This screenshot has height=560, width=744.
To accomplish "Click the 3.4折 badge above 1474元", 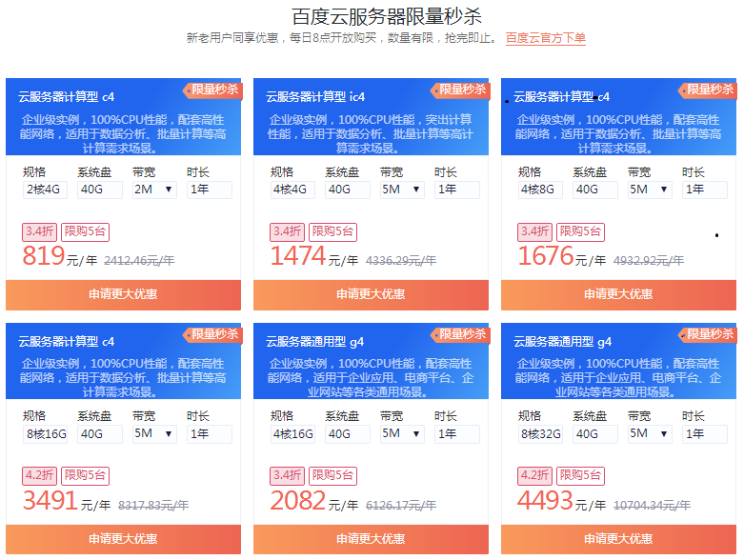I will pos(287,231).
